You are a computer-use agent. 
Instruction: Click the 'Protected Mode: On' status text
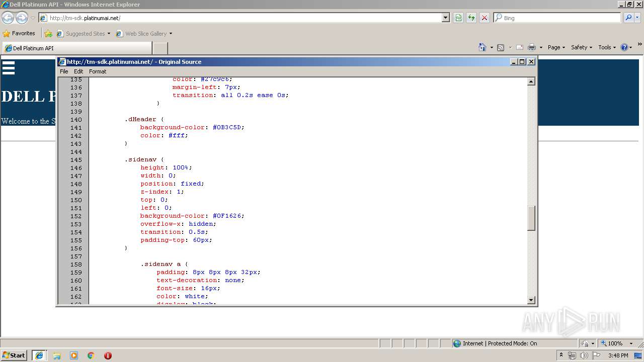click(x=513, y=343)
